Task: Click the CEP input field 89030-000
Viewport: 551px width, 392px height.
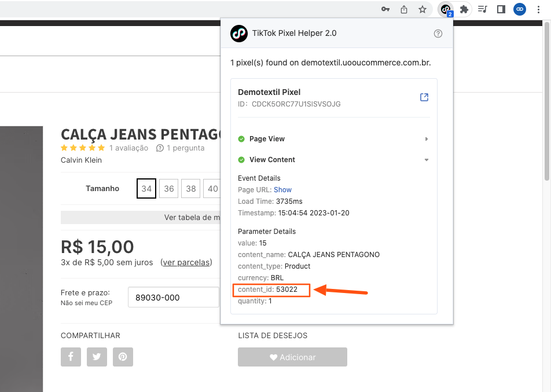Action: coord(174,298)
